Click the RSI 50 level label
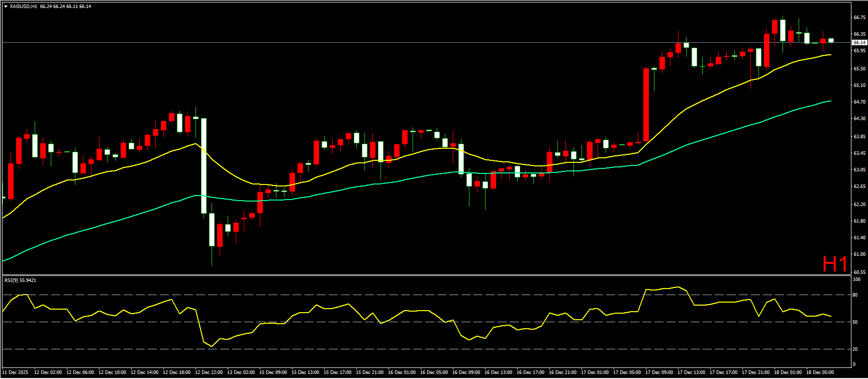The width and height of the screenshot is (868, 379). pyautogui.click(x=855, y=322)
